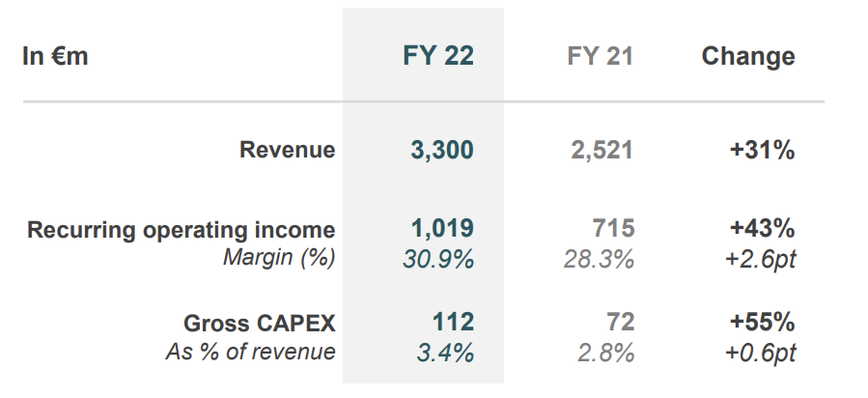Viewport: 868px width, 398px height.
Task: Select the 112 Gross CAPEX value
Action: [454, 324]
